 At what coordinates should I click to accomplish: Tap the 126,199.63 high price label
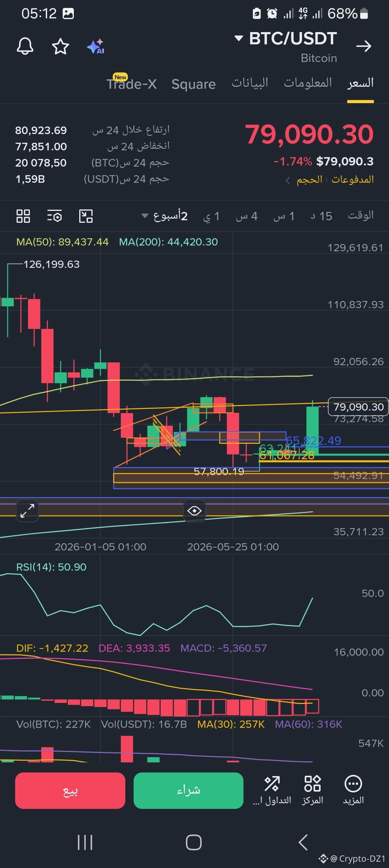(x=52, y=264)
